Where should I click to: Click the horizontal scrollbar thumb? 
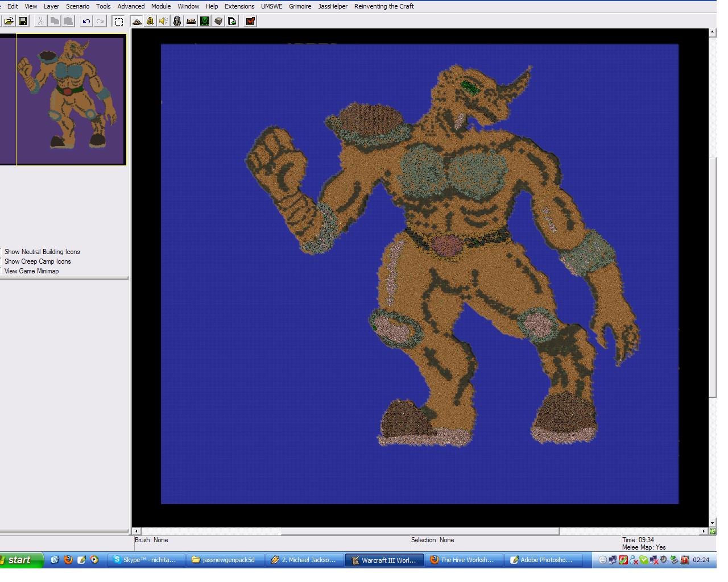tap(420, 531)
